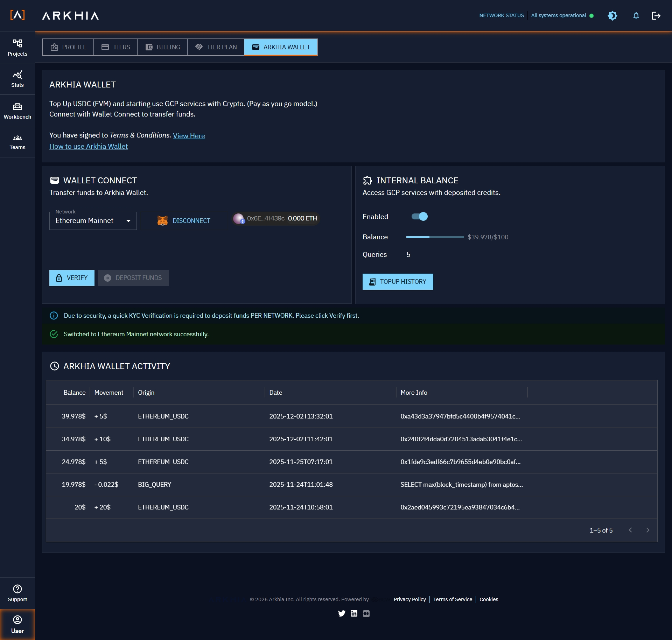Click the MetaMask fox icon

pos(162,220)
